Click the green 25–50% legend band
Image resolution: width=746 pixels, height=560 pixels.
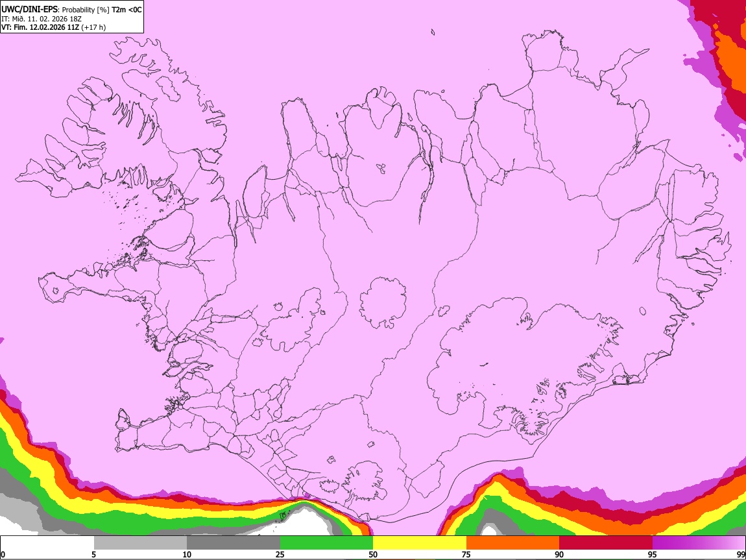click(326, 543)
